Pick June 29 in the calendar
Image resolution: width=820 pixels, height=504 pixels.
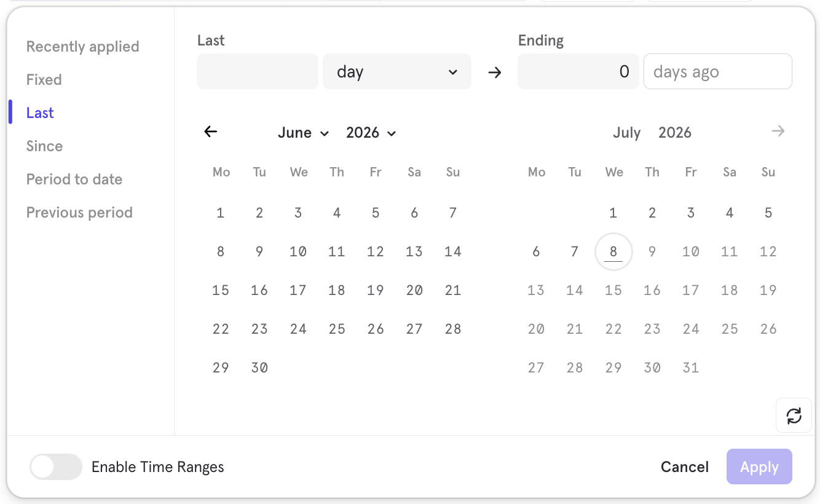click(221, 368)
